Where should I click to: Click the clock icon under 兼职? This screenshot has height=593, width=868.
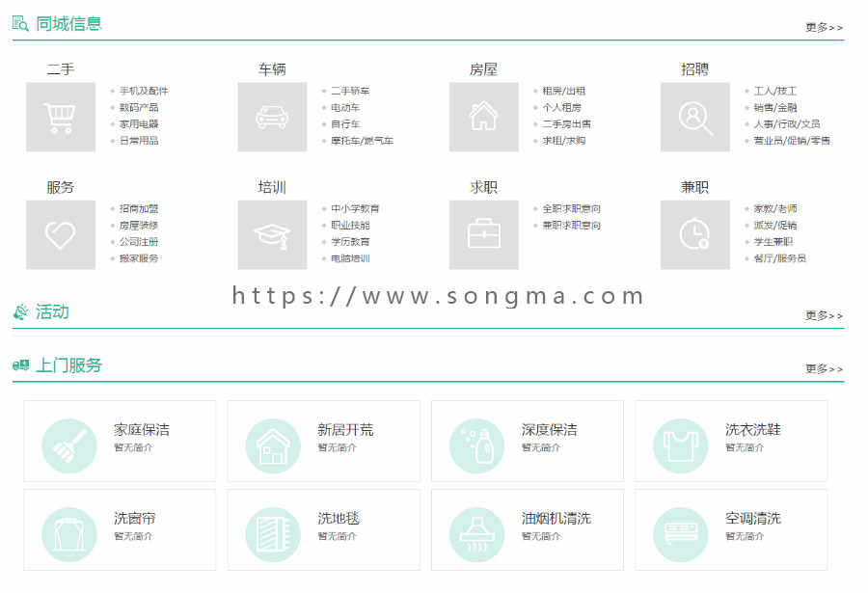coord(695,234)
